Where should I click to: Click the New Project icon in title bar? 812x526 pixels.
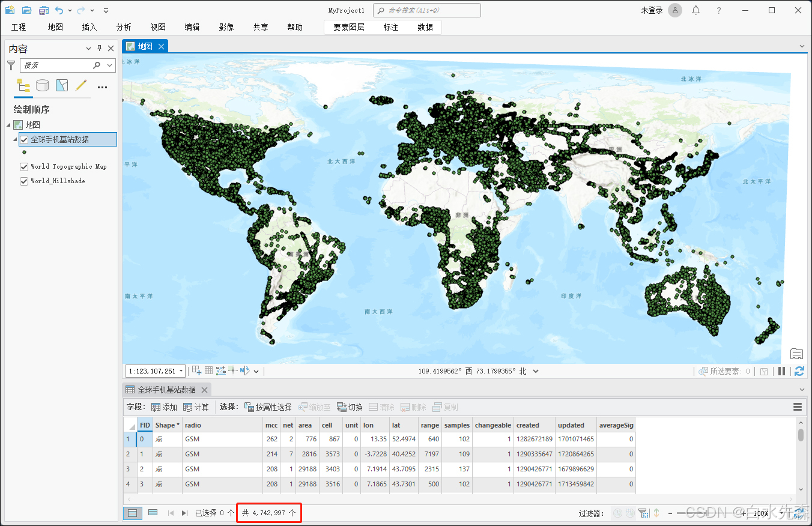click(x=10, y=10)
